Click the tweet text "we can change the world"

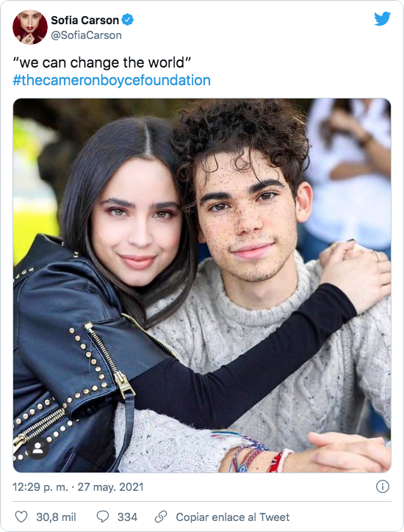tap(102, 62)
